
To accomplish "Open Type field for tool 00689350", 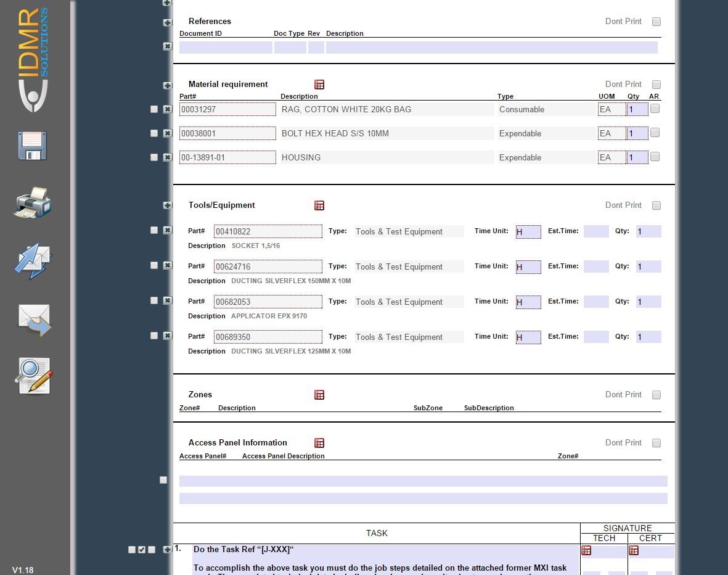I will click(409, 337).
